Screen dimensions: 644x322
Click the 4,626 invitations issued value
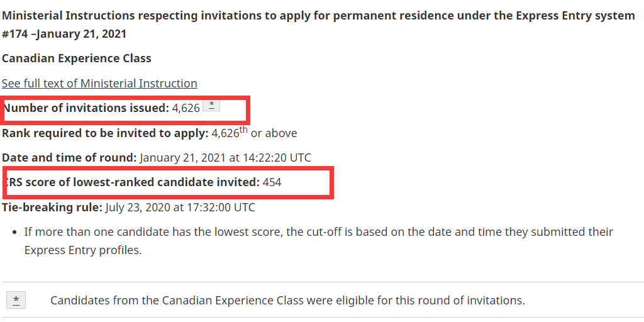[186, 108]
